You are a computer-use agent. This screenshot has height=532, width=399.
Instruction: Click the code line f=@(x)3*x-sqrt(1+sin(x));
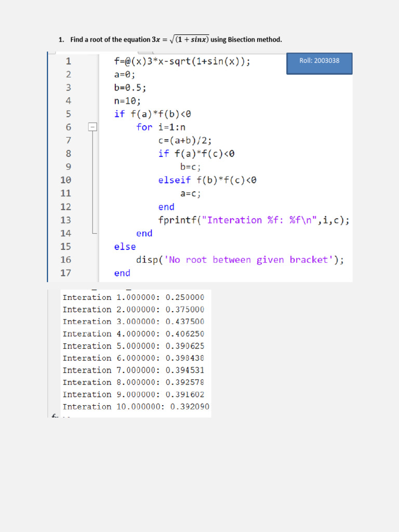(182, 61)
